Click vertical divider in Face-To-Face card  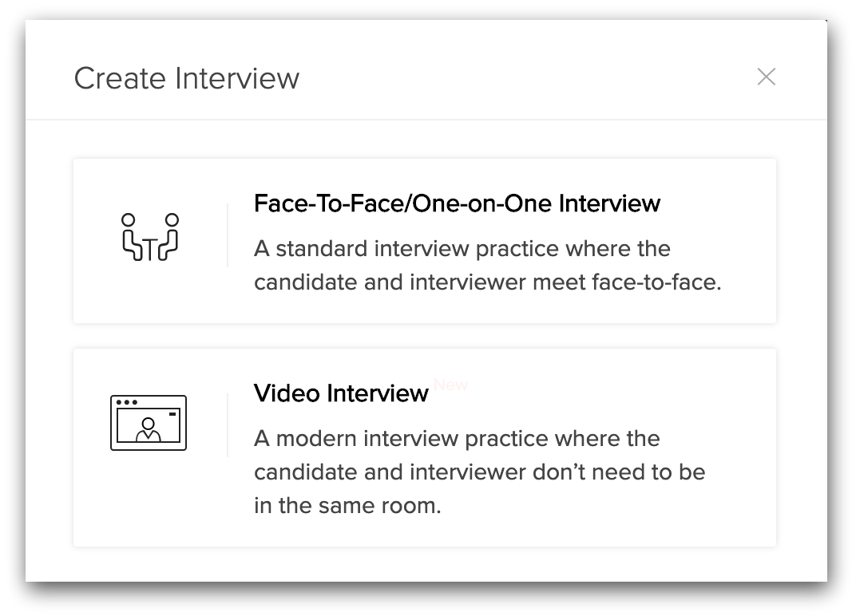228,235
